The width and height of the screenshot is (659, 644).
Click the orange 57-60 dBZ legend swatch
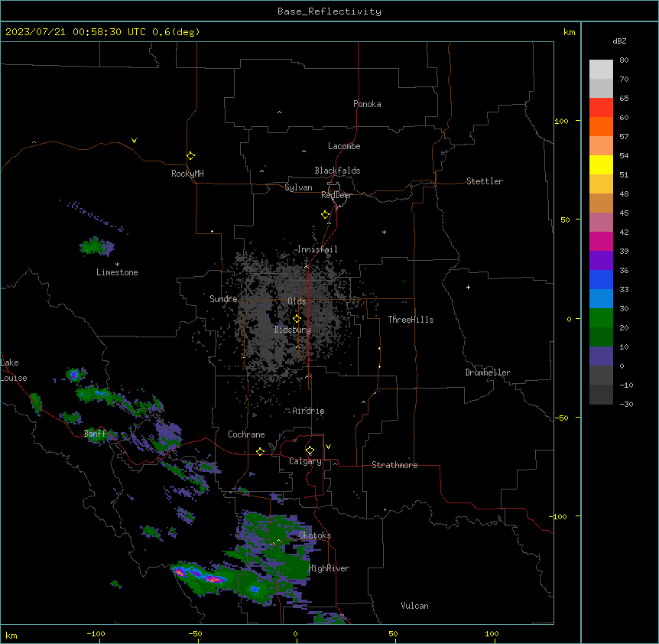pos(601,126)
